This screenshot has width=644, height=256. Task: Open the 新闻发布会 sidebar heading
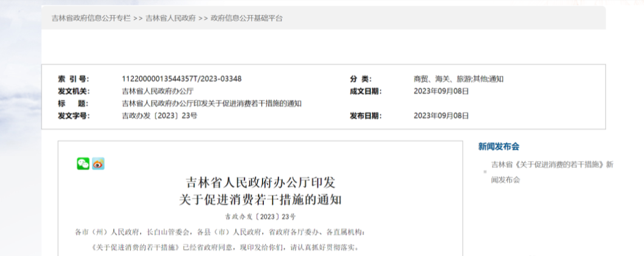498,147
